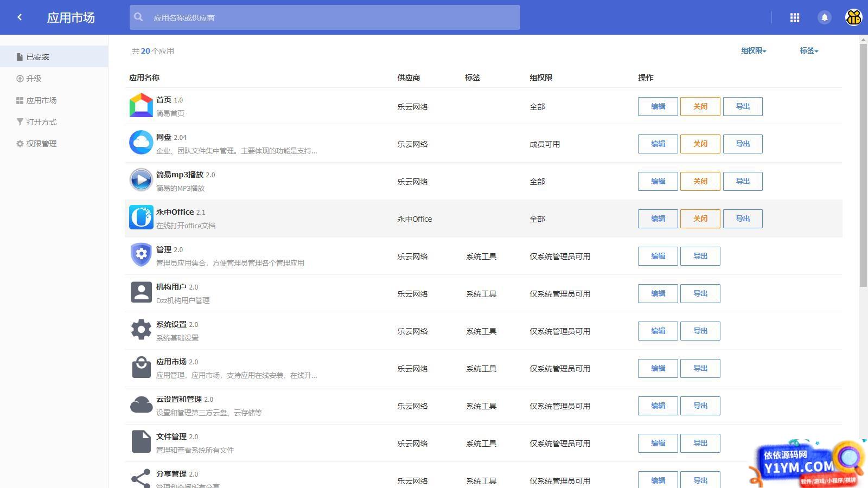This screenshot has height=488, width=868.
Task: Export the 应用市场 app row
Action: click(700, 368)
